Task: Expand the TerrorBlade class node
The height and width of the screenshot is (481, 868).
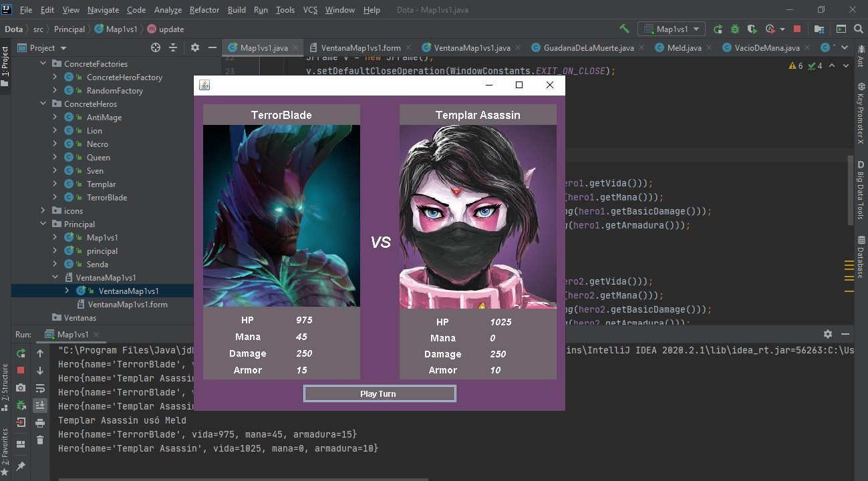Action: click(55, 197)
